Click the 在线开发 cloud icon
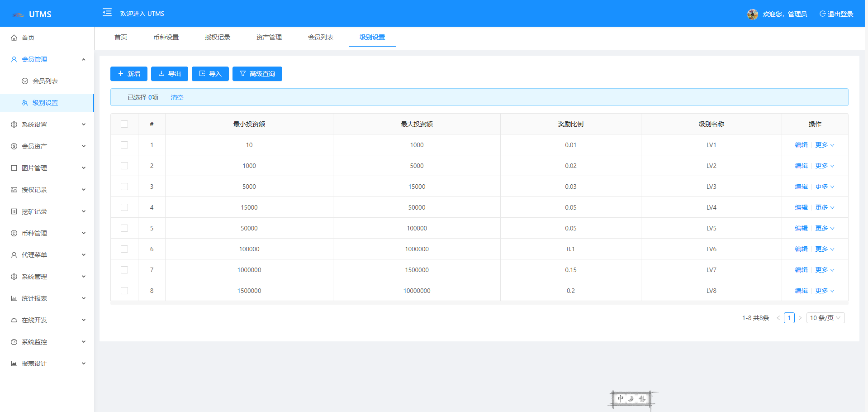The height and width of the screenshot is (412, 868). 14,320
